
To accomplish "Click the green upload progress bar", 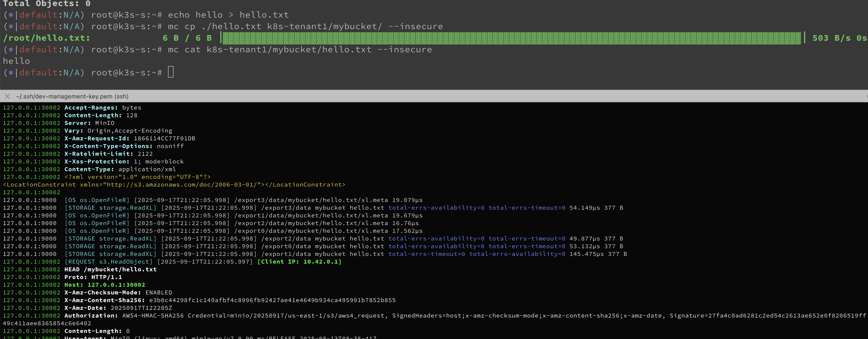I will (x=511, y=38).
